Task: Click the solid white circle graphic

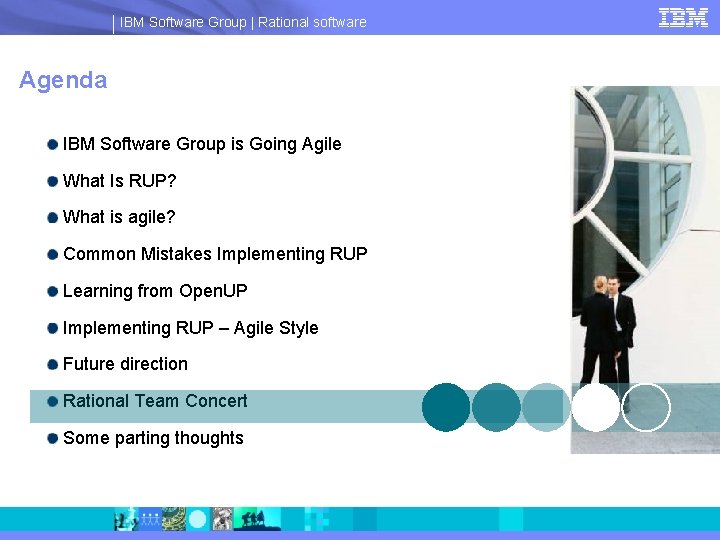Action: click(x=596, y=407)
